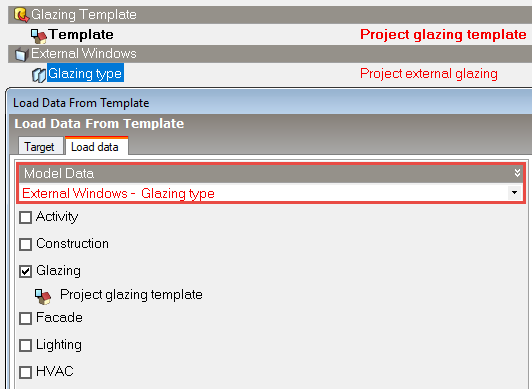Screen dimensions: 532x389
Task: Click the Project external glazing value
Action: 429,74
